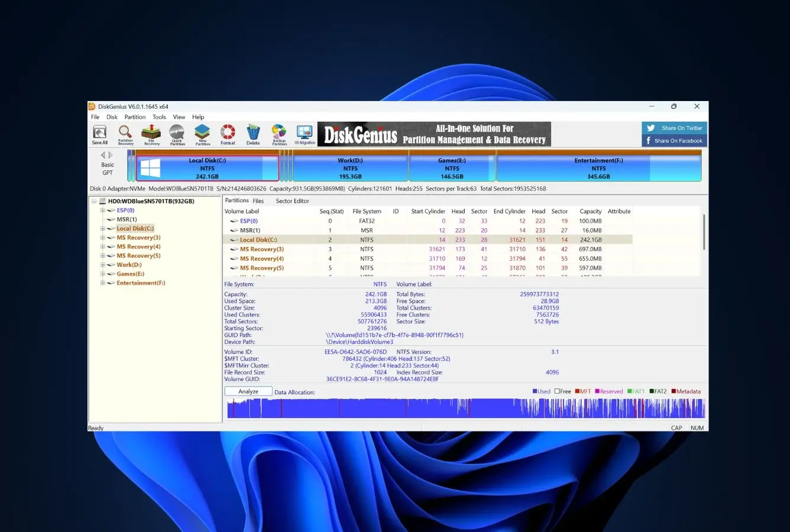Click the drive icon beside Local Disk(C:) in the tree

click(x=111, y=228)
